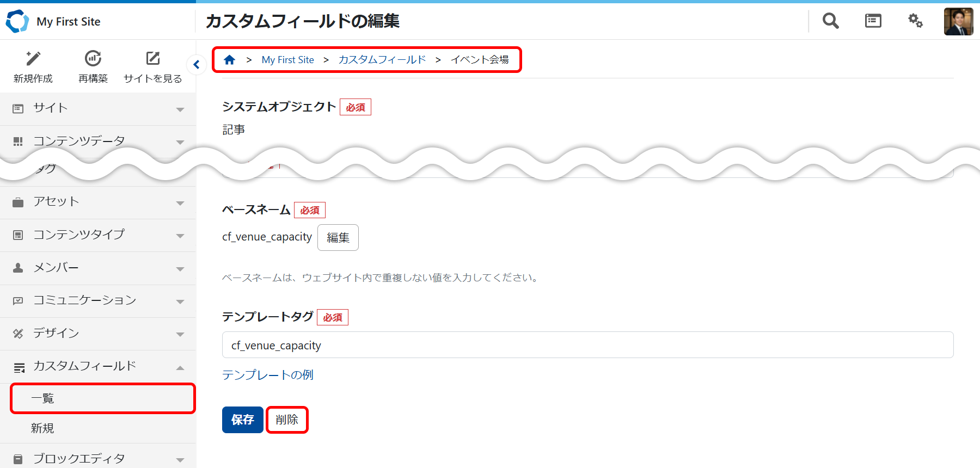Expand the コンテンツタイプ sidebar section
Viewport: 980px width, 468px height.
(98, 235)
